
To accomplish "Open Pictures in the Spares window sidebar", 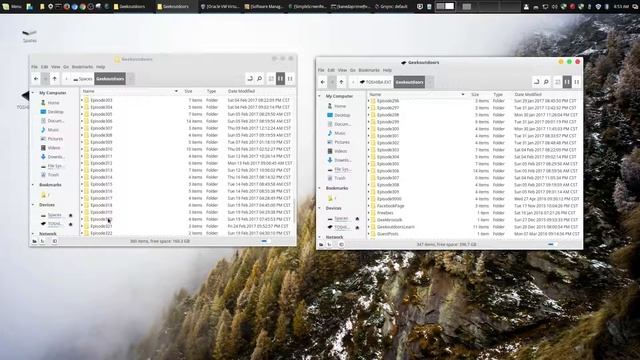I will (x=51, y=139).
